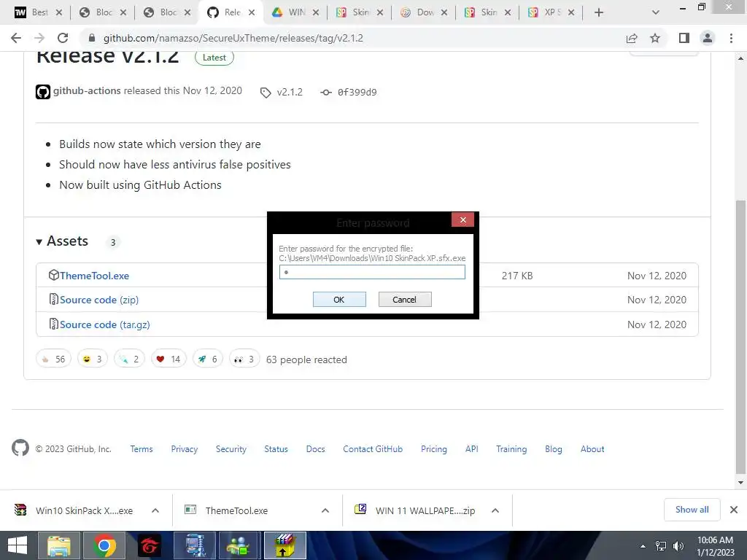
Task: Reload the GitHub release page
Action: point(63,38)
